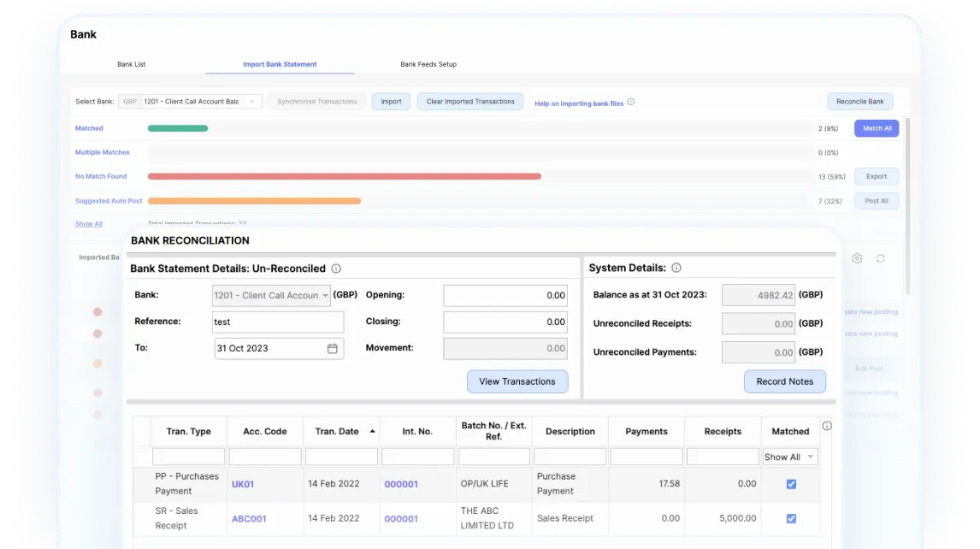Click Matched label link
Viewport: 980px width, 549px height.
89,128
